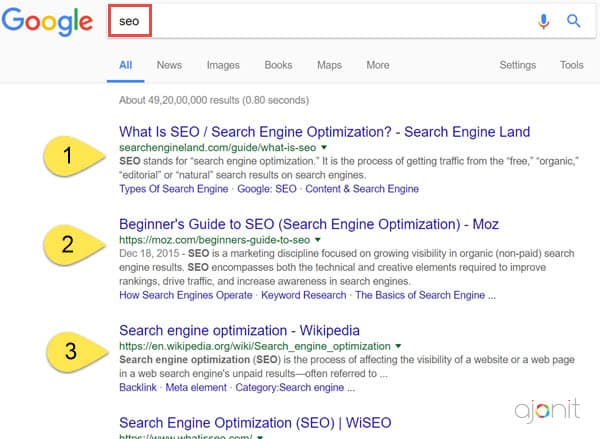
Task: Open Category:Search engine sitelink
Action: pyautogui.click(x=295, y=387)
